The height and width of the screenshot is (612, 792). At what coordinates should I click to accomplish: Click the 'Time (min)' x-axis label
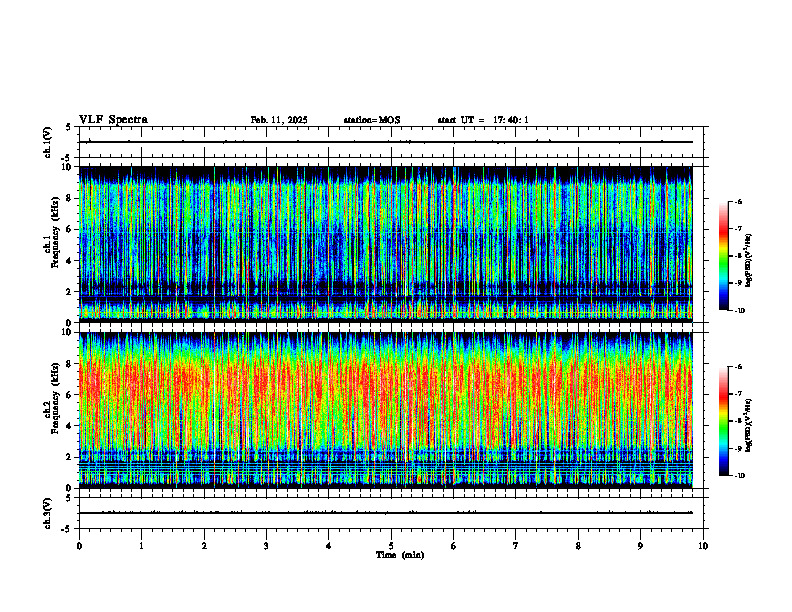pyautogui.click(x=400, y=555)
